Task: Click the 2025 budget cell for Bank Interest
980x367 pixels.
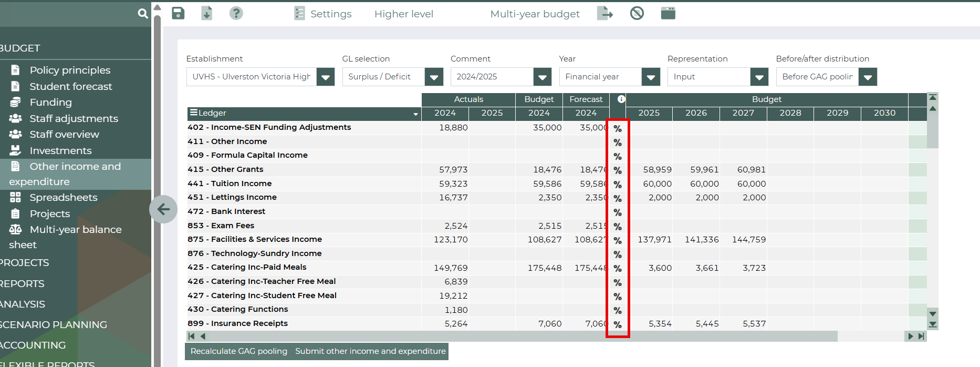Action: (649, 212)
